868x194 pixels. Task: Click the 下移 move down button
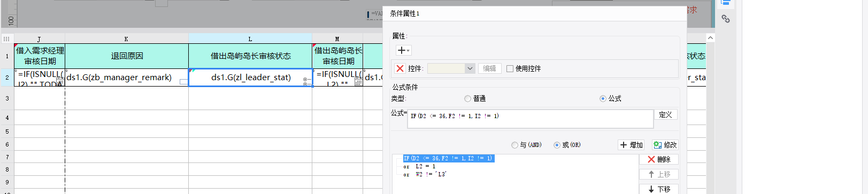click(658, 189)
